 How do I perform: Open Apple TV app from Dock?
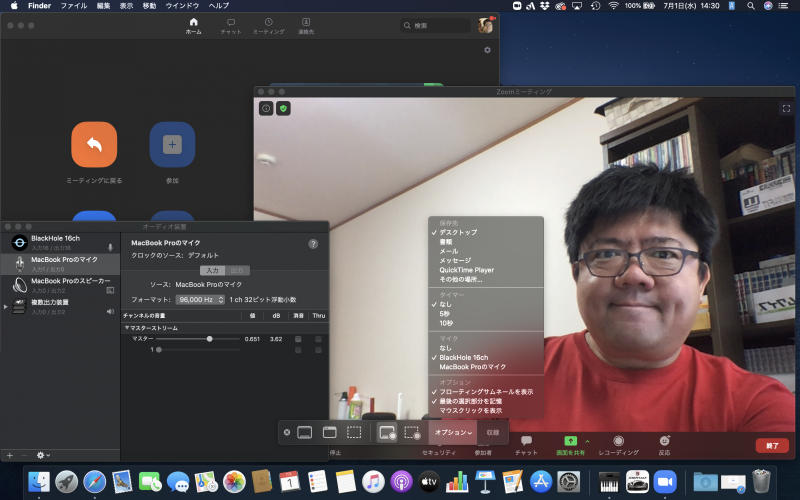point(429,482)
